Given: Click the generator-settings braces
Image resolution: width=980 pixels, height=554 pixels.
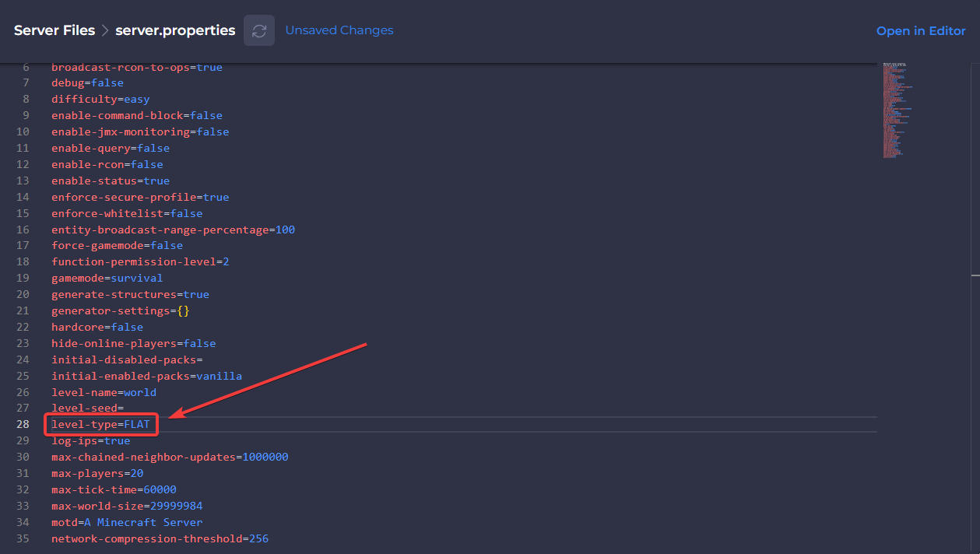Looking at the screenshot, I should point(183,310).
